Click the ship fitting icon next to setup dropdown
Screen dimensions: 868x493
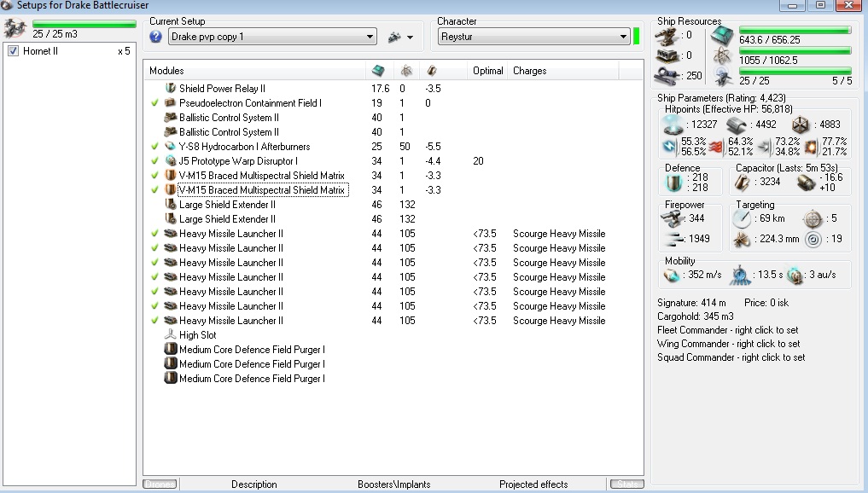click(394, 37)
